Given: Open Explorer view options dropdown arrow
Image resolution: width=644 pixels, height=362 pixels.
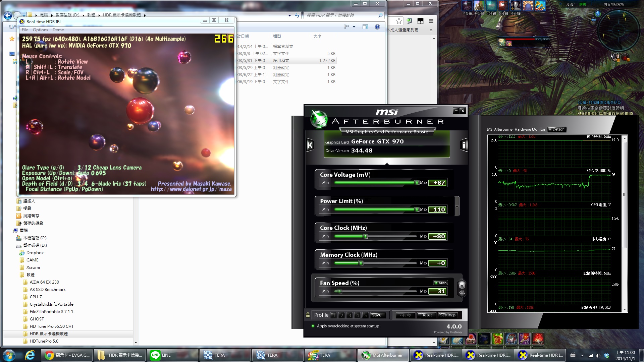Looking at the screenshot, I should 354,27.
